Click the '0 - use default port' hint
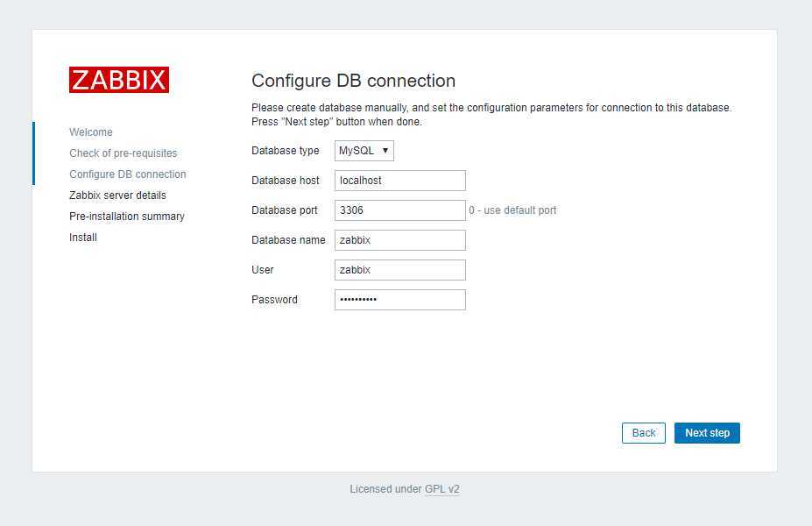This screenshot has height=526, width=812. 512,210
